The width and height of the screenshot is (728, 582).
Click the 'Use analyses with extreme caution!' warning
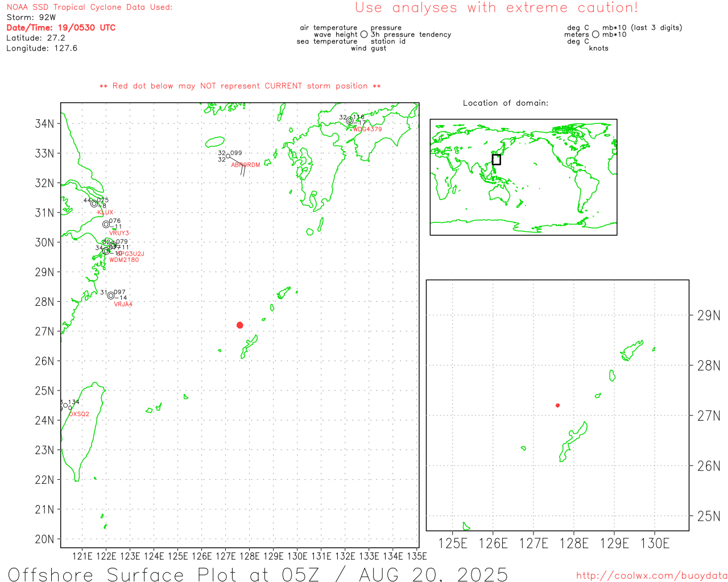(x=497, y=8)
